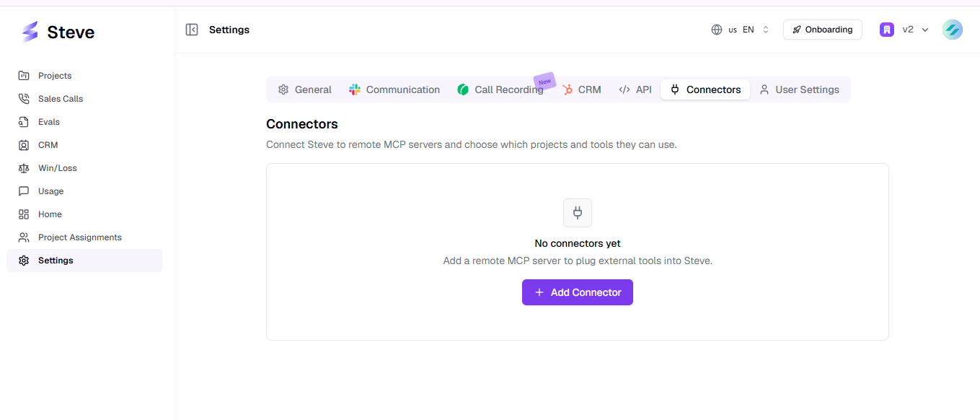Viewport: 980px width, 420px height.
Task: Click the plug icon in empty state
Action: [x=578, y=213]
